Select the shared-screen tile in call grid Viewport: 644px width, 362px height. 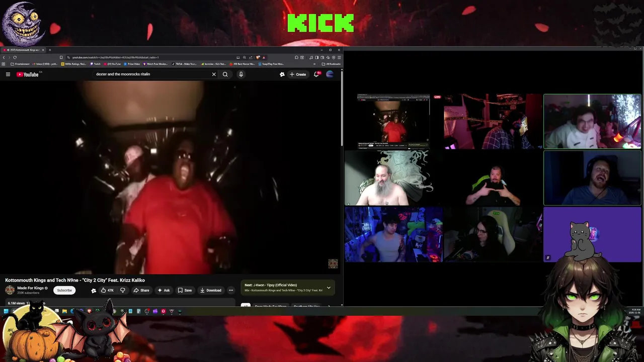tap(393, 121)
